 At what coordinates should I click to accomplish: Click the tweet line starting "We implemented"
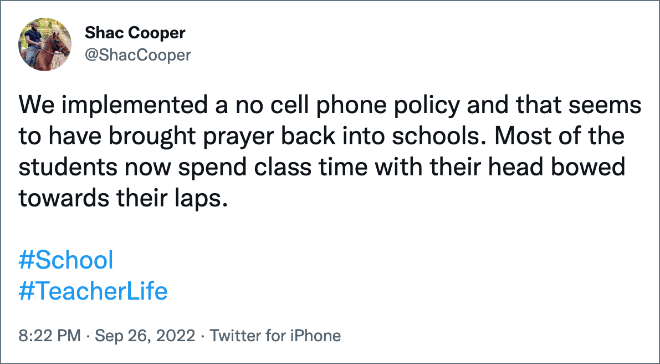[x=330, y=105]
